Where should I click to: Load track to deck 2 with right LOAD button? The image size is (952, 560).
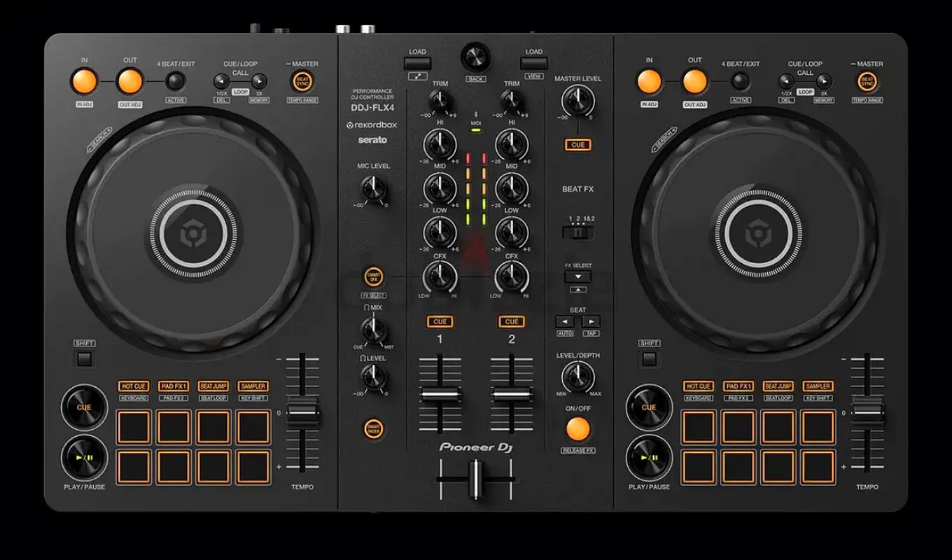pyautogui.click(x=534, y=63)
